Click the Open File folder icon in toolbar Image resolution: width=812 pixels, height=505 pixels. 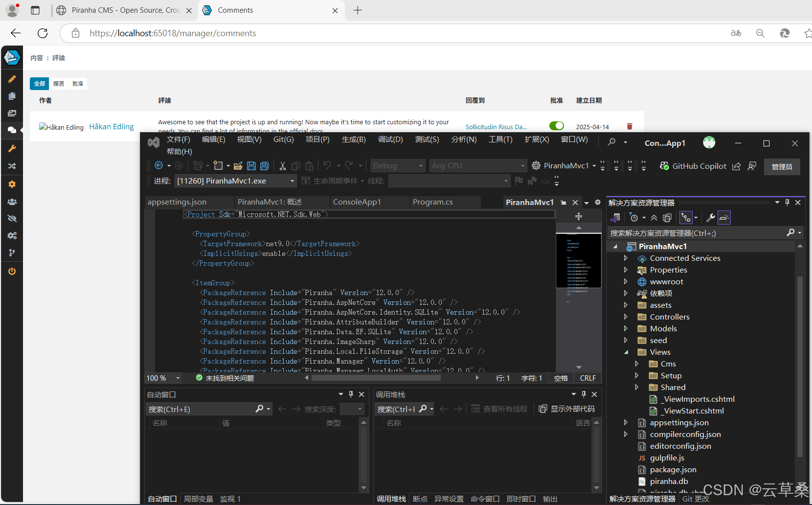pos(238,166)
